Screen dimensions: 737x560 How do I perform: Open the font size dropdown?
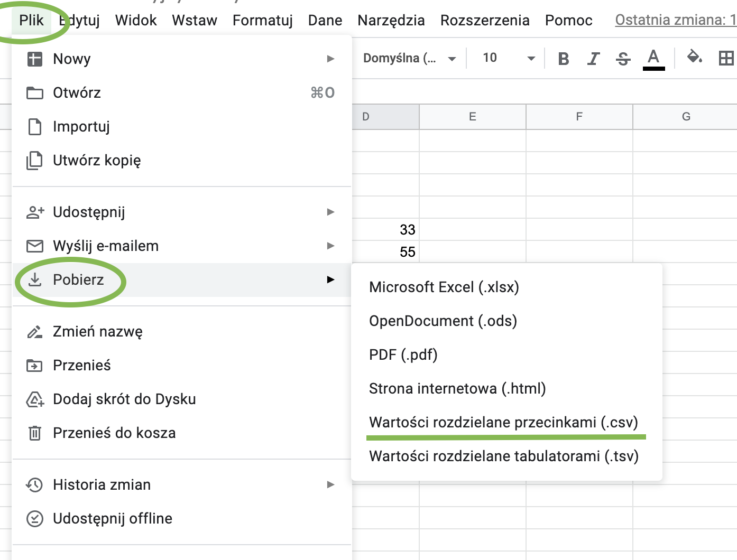tap(509, 58)
